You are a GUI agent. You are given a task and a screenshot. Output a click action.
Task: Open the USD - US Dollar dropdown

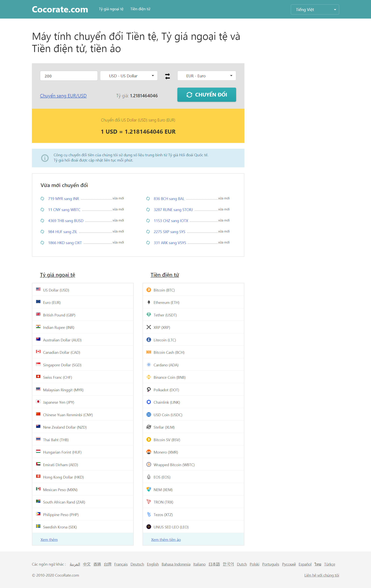click(x=129, y=76)
